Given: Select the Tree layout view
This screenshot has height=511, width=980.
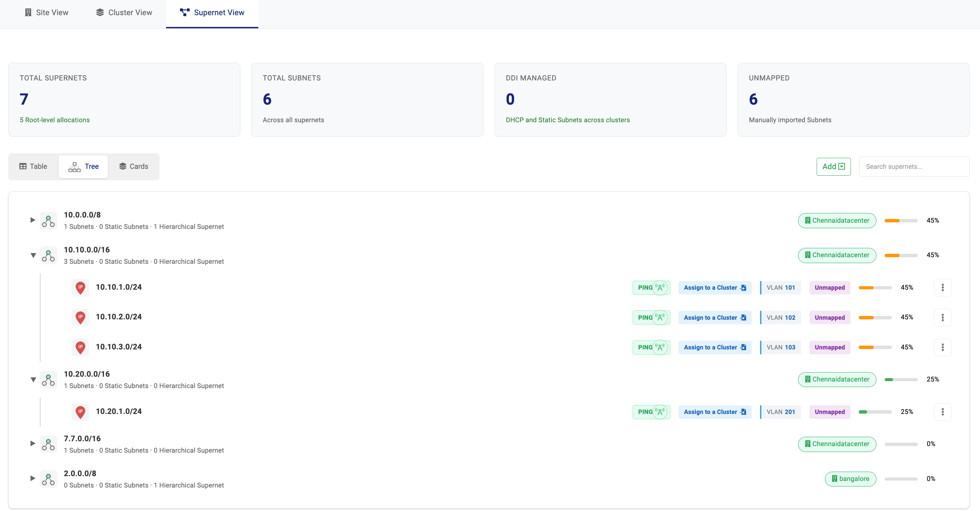Looking at the screenshot, I should 83,166.
